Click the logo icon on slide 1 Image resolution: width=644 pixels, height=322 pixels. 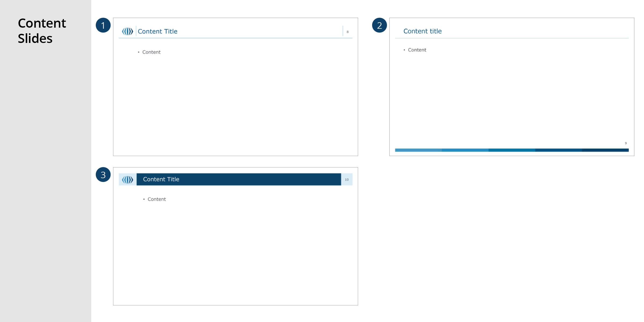[x=127, y=31]
